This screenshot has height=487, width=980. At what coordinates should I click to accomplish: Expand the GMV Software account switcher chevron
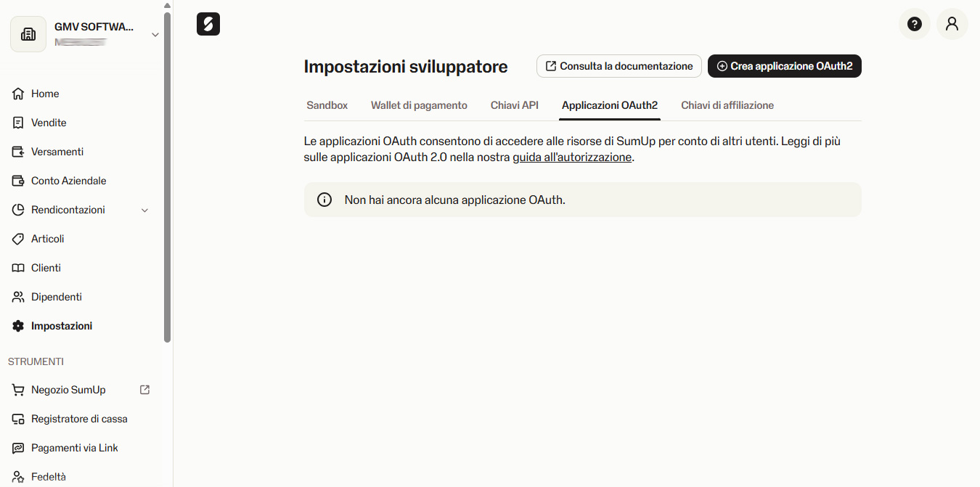pyautogui.click(x=155, y=34)
